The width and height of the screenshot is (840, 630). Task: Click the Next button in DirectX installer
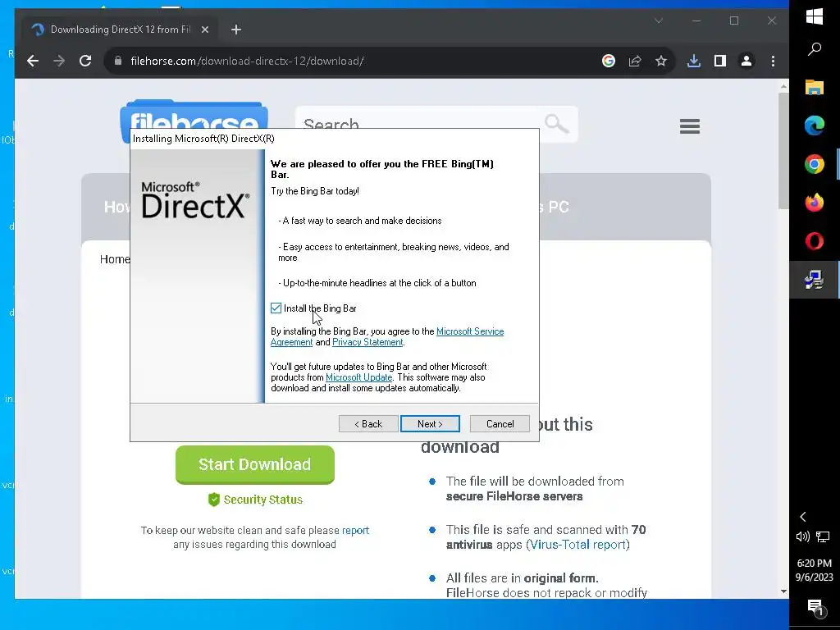430,424
